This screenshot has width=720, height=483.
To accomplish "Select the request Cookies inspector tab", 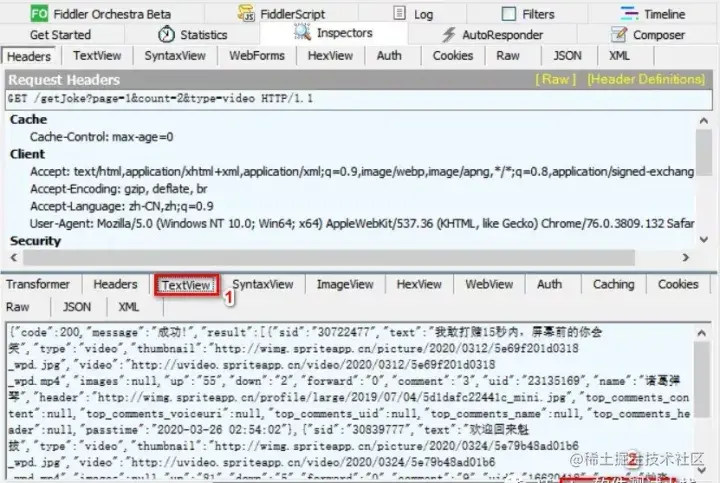I will coord(453,56).
